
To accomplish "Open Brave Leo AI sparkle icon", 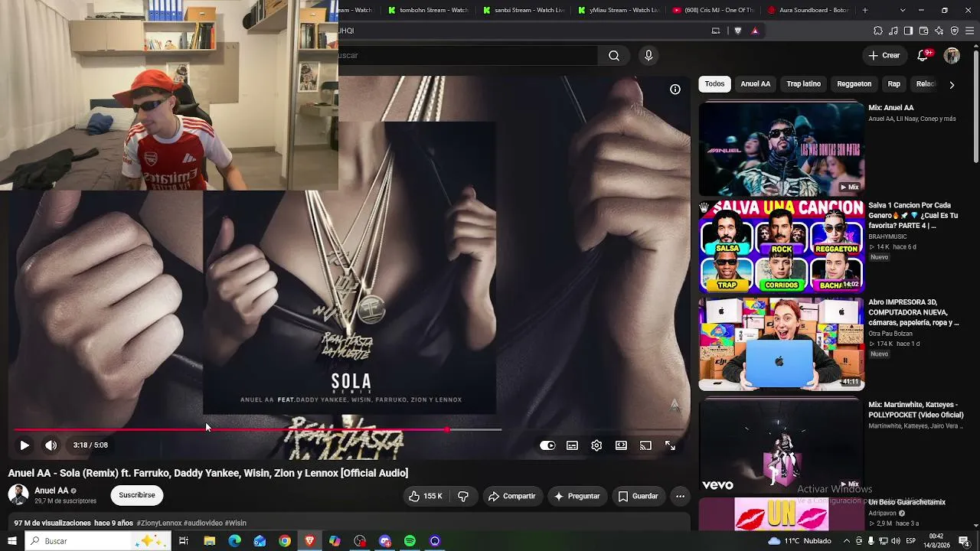I will 939,31.
